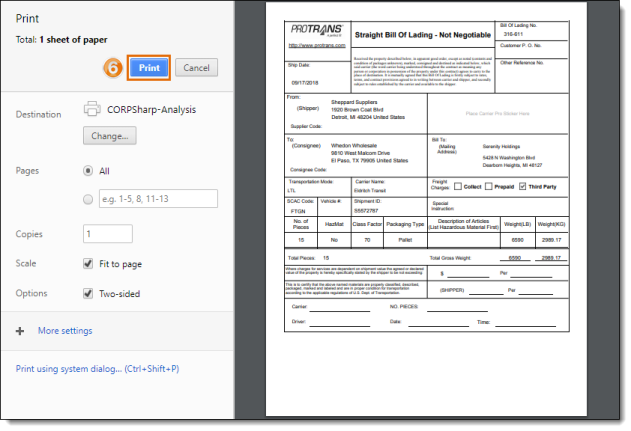Click the Copies number field
Screen dimensions: 631x431
(x=114, y=233)
